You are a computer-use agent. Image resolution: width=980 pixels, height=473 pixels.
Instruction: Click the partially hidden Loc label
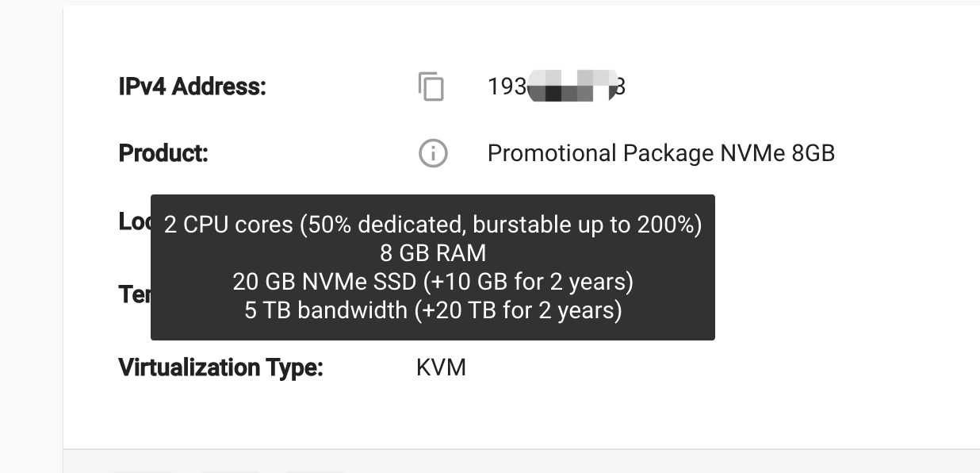click(x=135, y=221)
